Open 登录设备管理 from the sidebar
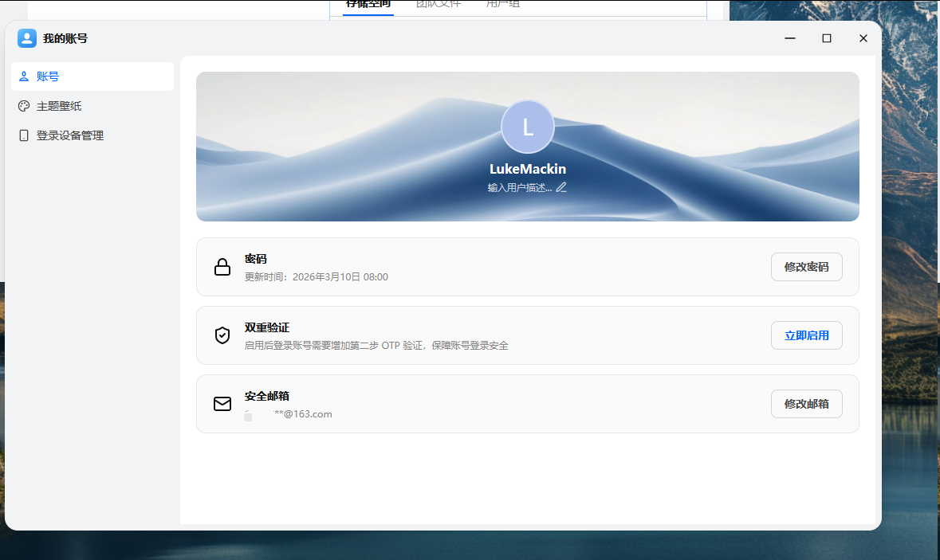940x560 pixels. pos(69,135)
